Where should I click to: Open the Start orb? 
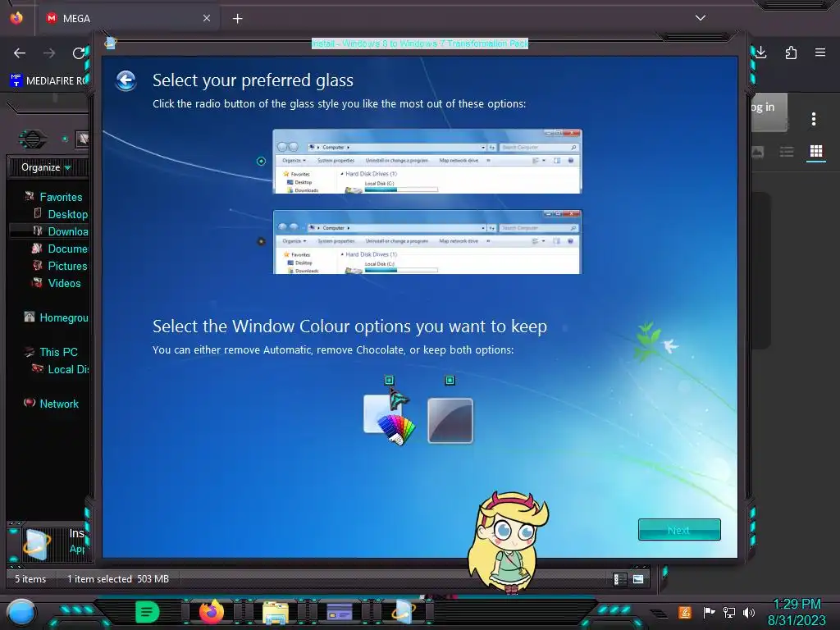[21, 612]
